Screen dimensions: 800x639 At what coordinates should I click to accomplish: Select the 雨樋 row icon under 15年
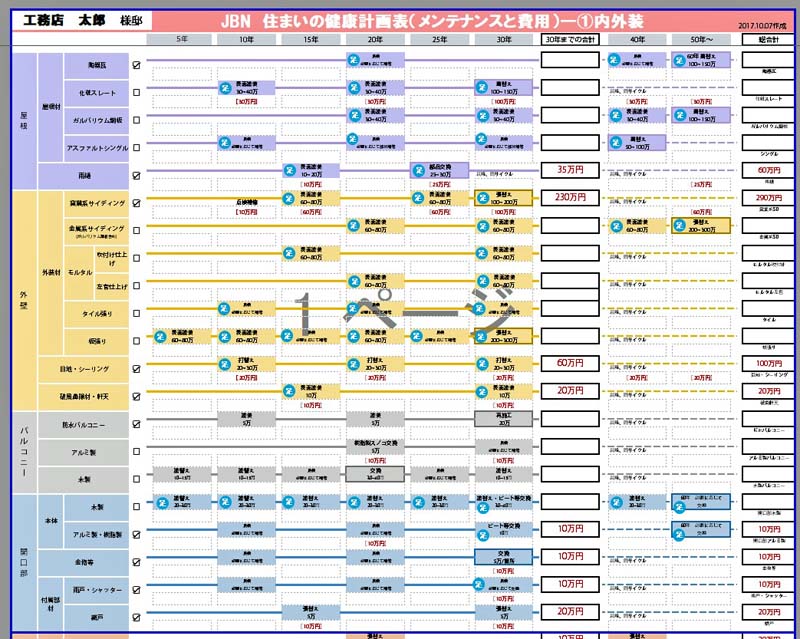pyautogui.click(x=289, y=171)
